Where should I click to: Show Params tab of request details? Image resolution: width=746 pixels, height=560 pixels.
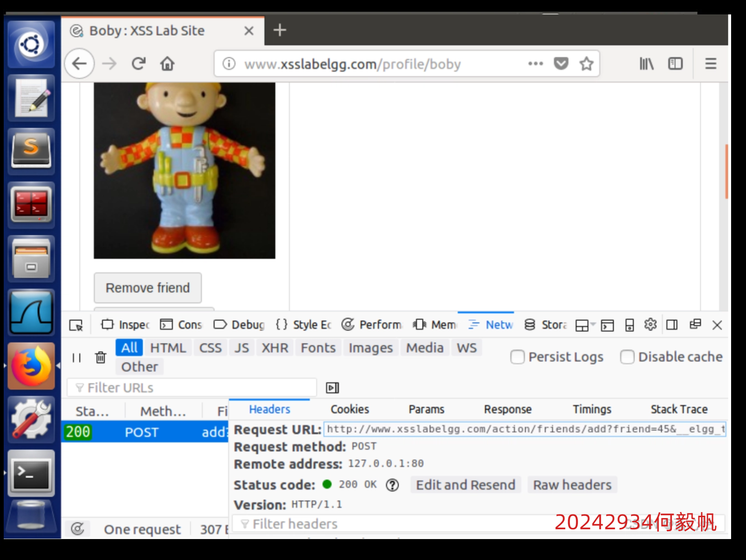427,409
